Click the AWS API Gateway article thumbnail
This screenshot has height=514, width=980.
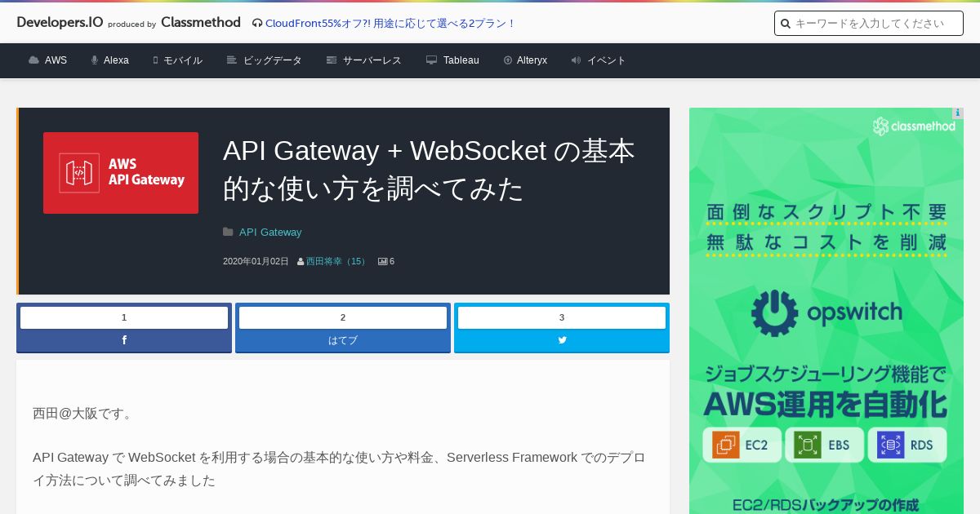click(121, 173)
